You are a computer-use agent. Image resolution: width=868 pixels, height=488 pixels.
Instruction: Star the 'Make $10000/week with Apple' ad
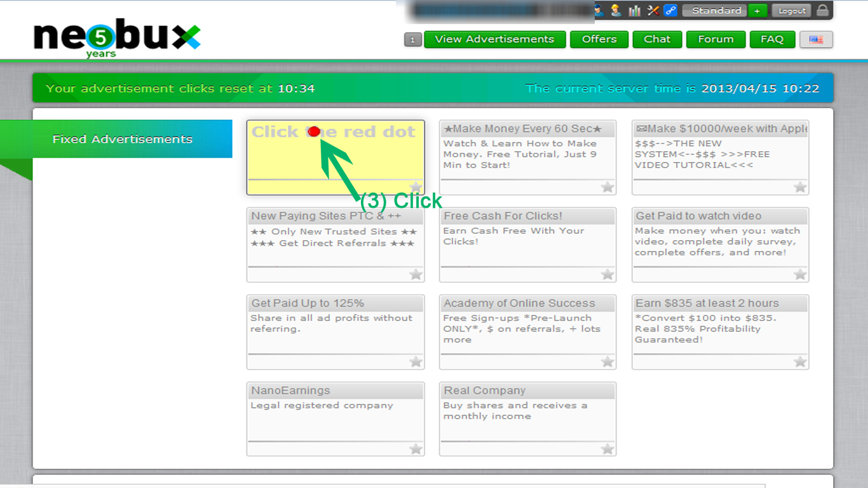pos(800,187)
